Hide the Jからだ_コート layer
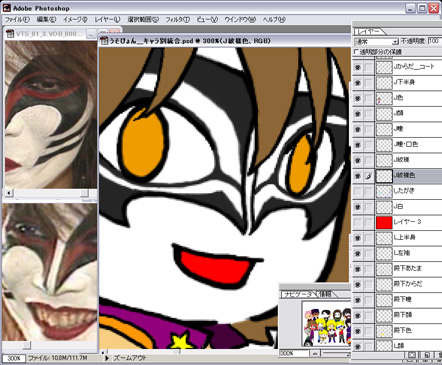This screenshot has height=365, width=442. pos(358,67)
